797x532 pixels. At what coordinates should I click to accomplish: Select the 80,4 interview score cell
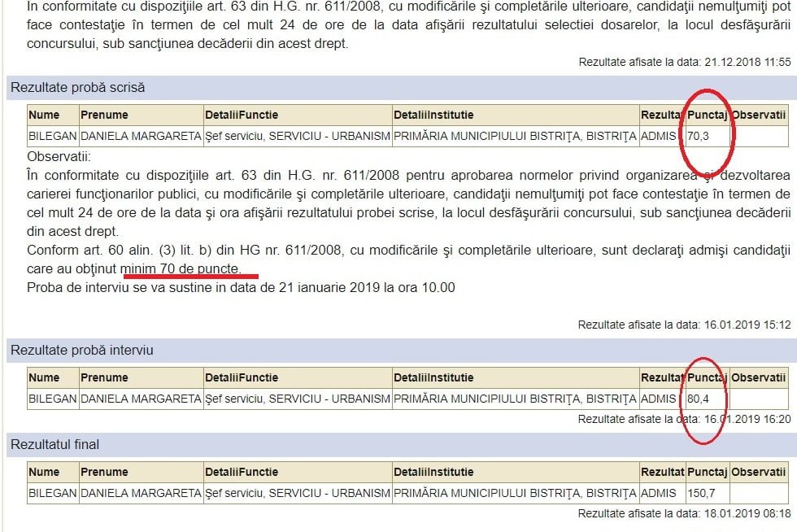click(x=698, y=399)
